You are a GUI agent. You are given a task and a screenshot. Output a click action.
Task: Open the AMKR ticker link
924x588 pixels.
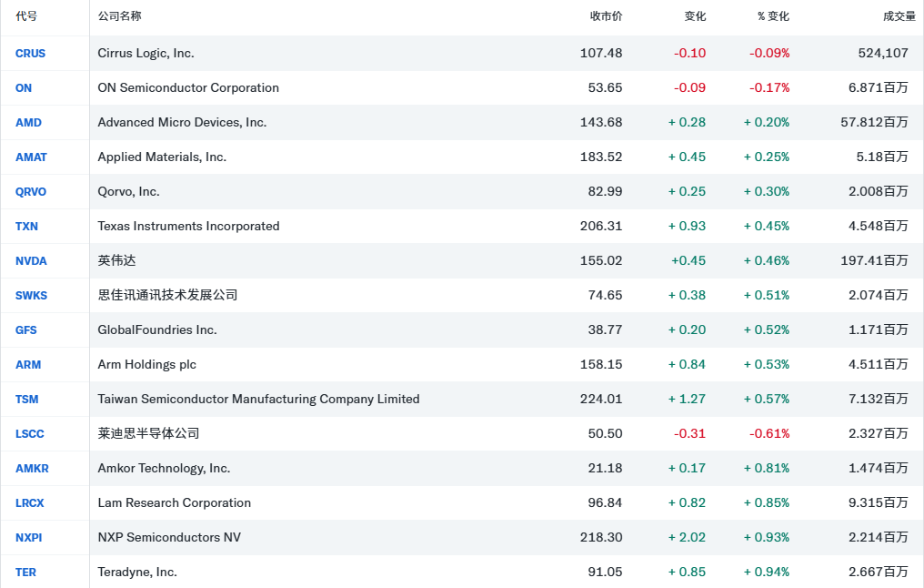click(x=32, y=469)
